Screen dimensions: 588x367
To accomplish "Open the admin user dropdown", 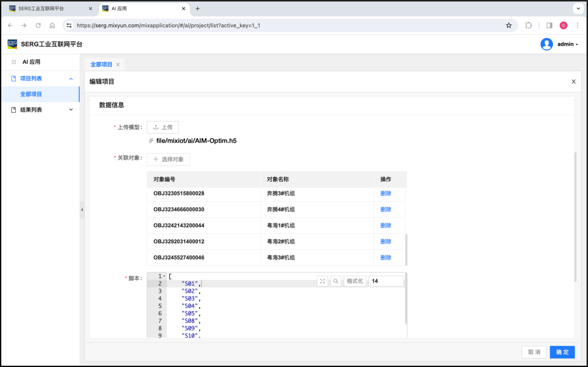I will tap(568, 44).
